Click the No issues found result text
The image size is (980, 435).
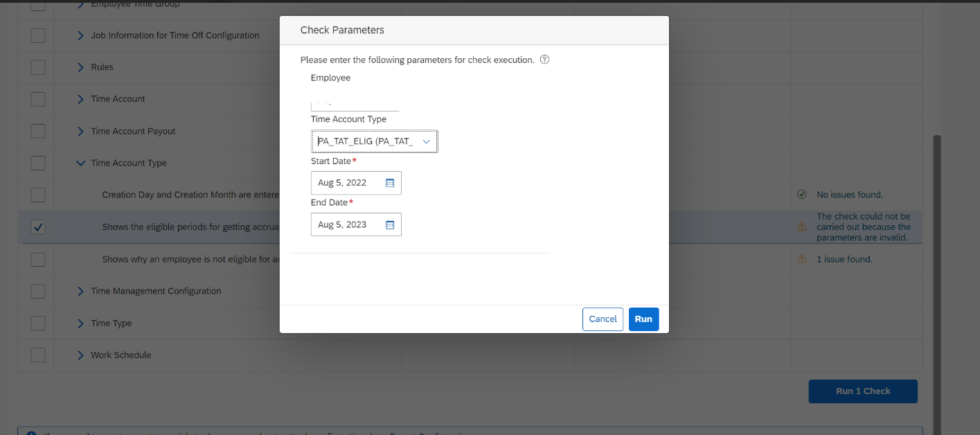click(850, 195)
